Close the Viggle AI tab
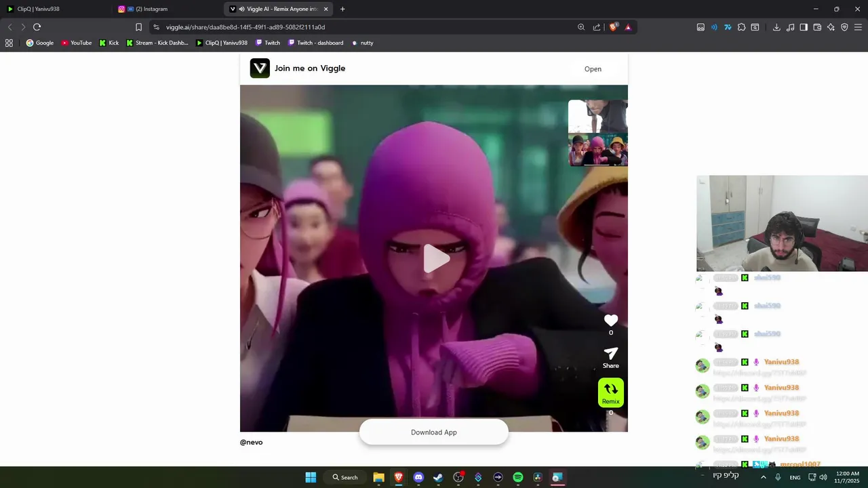The width and height of the screenshot is (868, 488). 326,9
